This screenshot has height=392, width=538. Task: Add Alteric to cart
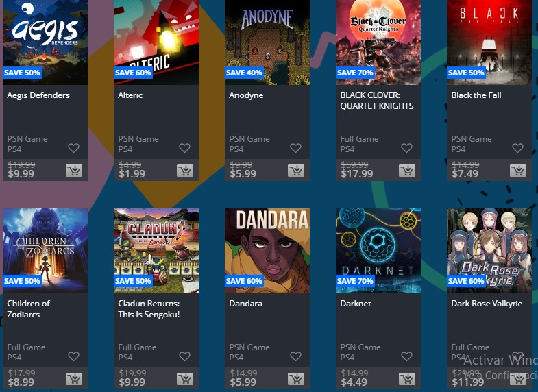(x=185, y=171)
